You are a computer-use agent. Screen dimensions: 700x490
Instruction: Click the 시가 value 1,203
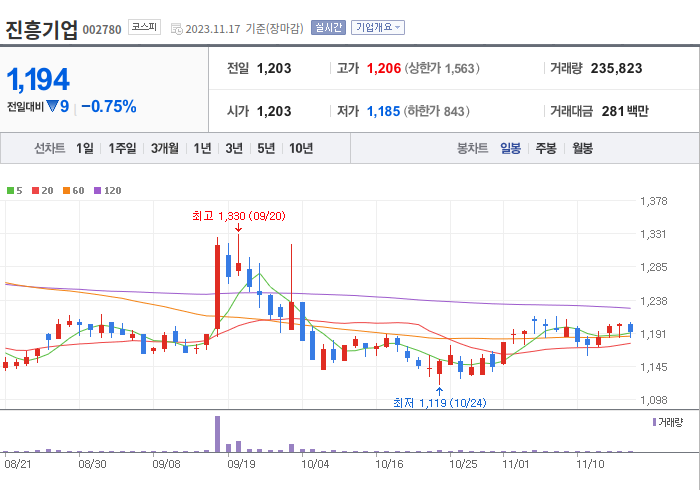click(274, 111)
